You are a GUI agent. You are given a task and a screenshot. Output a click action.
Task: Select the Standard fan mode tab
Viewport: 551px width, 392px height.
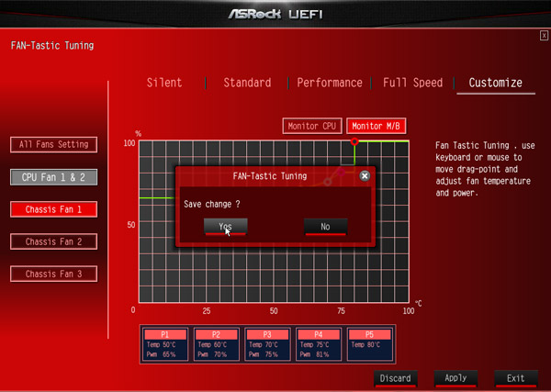pos(247,83)
